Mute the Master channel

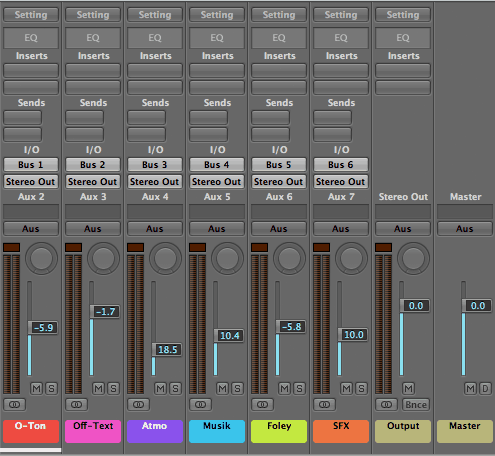point(471,388)
